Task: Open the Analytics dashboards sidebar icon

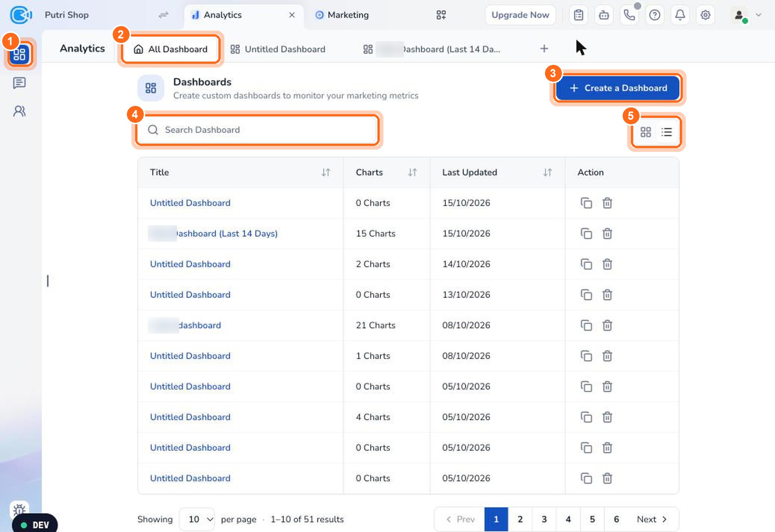Action: pyautogui.click(x=19, y=54)
